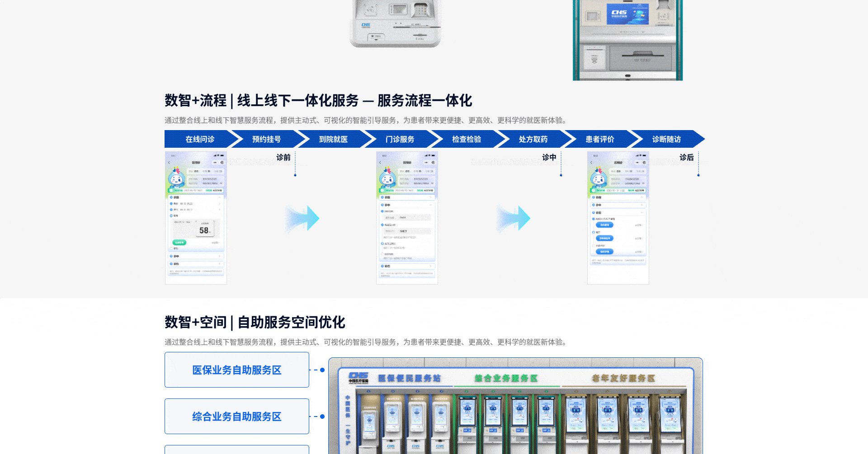Click the 检查检验 process step

(x=467, y=139)
